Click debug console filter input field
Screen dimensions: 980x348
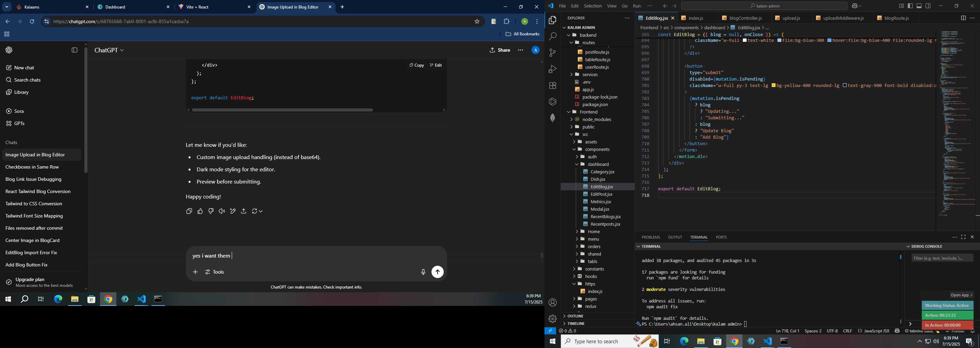942,258
